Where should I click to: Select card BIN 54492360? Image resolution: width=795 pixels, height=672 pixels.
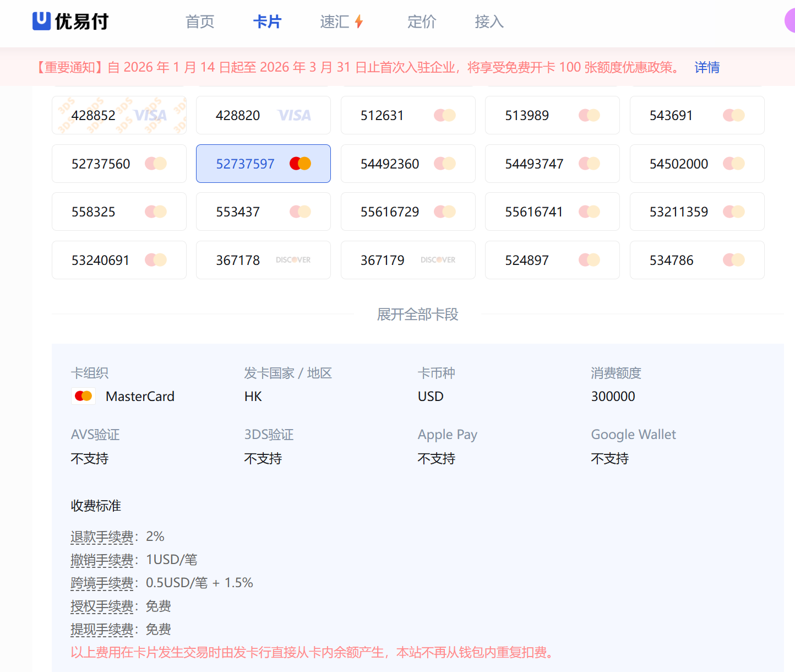[x=407, y=164]
